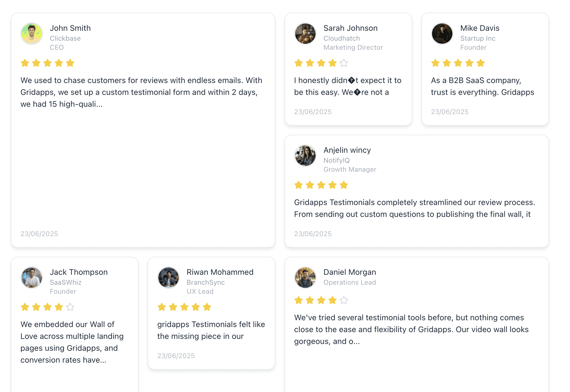570x392 pixels.
Task: Click the empty star in Sarah Johnson's rating
Action: pos(343,63)
